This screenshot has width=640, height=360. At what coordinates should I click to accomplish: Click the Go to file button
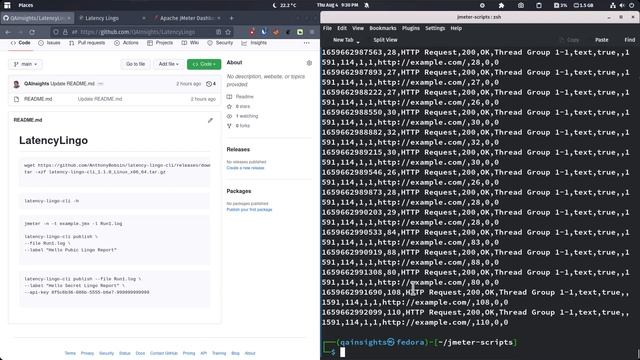136,64
